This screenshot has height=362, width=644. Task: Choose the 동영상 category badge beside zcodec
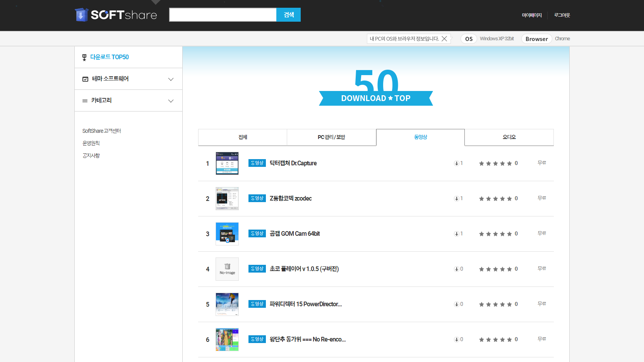[257, 198]
